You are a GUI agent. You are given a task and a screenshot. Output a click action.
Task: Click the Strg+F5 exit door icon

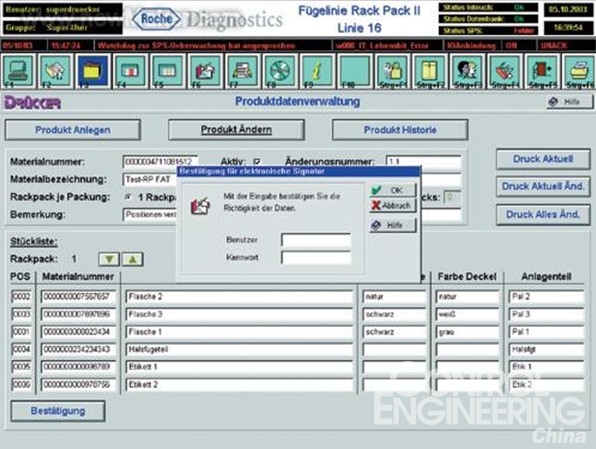pos(541,71)
